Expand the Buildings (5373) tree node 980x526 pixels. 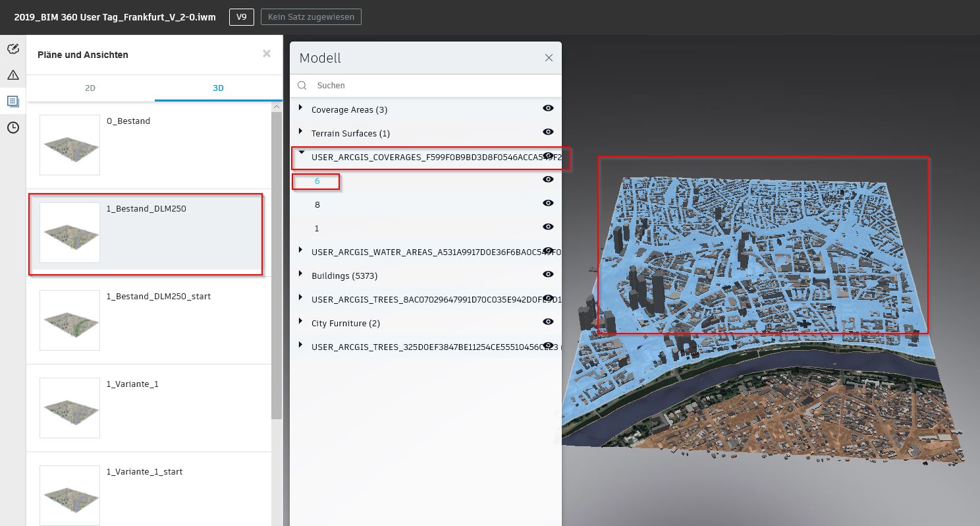pyautogui.click(x=300, y=275)
